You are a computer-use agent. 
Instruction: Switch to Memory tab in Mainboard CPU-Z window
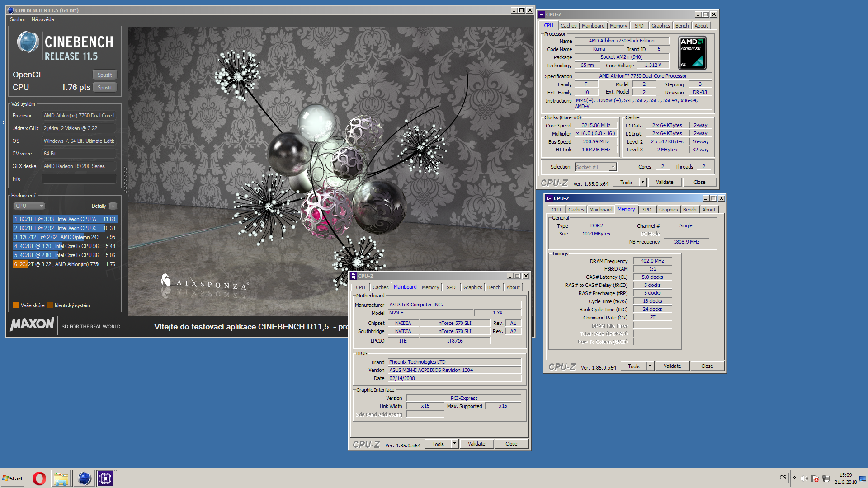(430, 287)
